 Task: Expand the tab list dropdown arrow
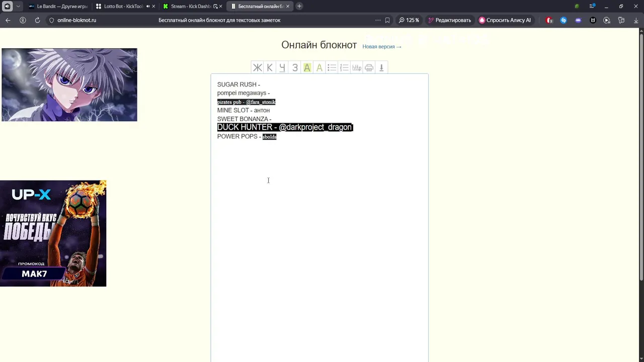pos(18,7)
